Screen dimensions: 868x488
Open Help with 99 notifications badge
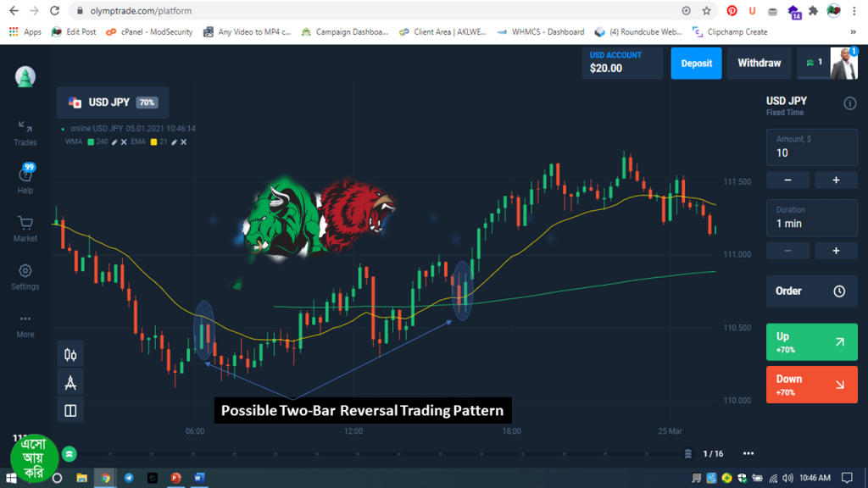click(25, 178)
